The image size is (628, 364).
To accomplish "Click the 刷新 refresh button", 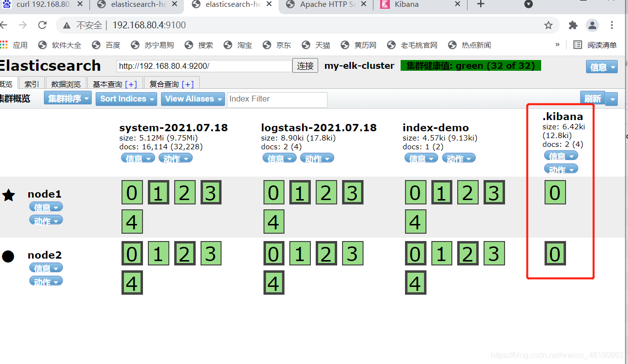I will pyautogui.click(x=592, y=99).
